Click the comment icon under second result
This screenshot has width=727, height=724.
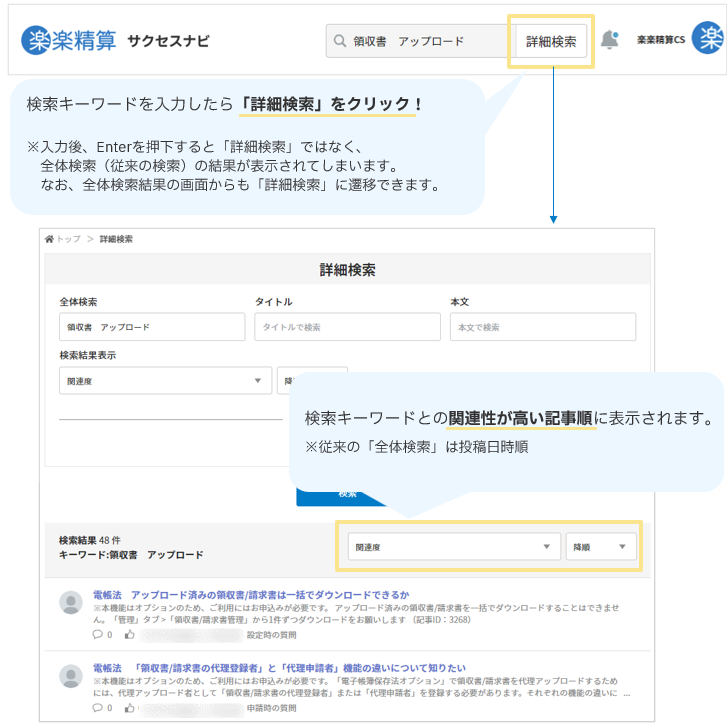pos(98,707)
